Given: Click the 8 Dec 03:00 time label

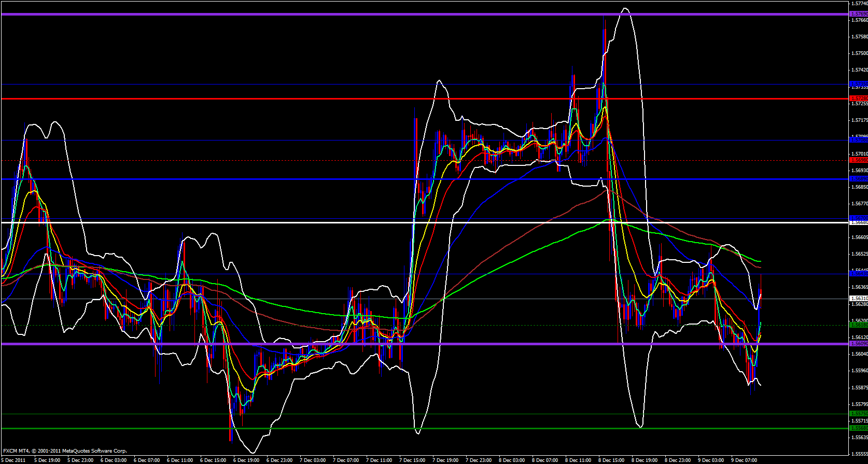Looking at the screenshot, I should pyautogui.click(x=512, y=460).
